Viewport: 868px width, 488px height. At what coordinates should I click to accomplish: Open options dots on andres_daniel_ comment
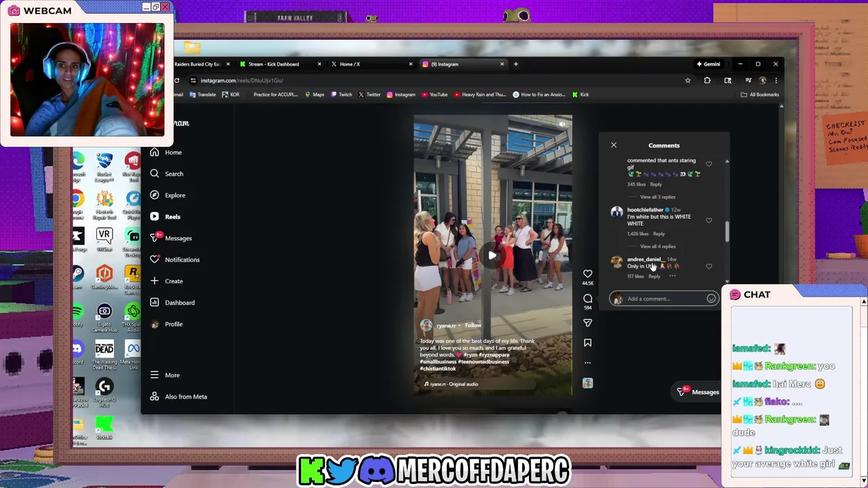pos(672,277)
